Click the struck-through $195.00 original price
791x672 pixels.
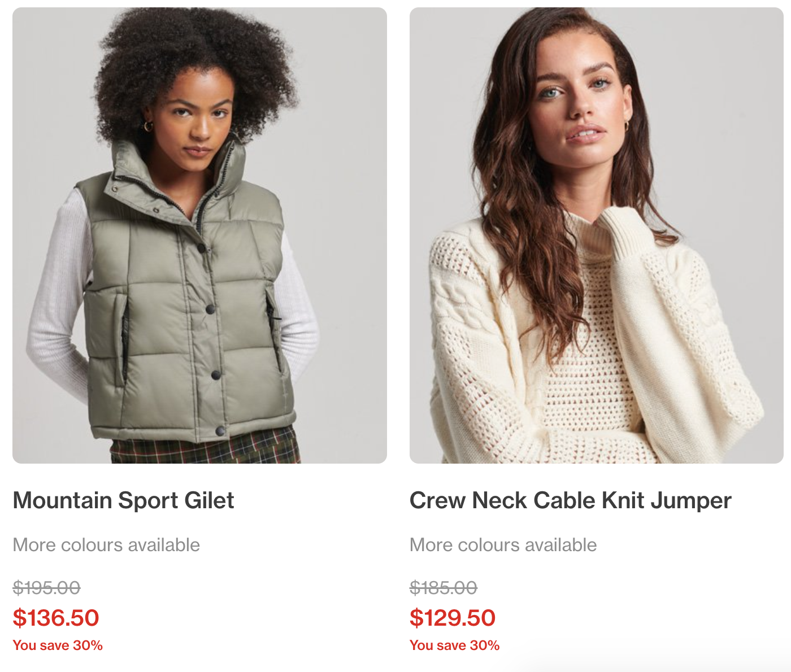tap(46, 588)
